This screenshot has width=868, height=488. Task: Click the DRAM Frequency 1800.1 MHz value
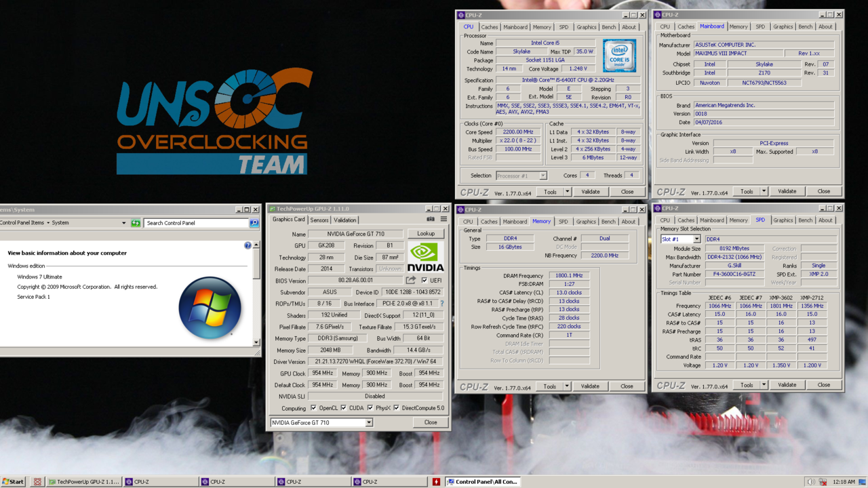[x=569, y=276]
